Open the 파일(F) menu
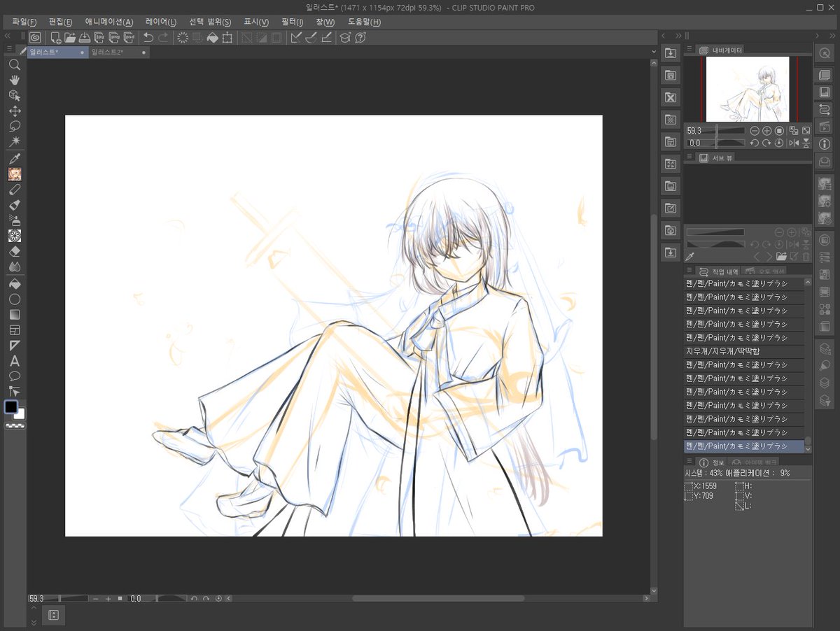 [x=24, y=22]
